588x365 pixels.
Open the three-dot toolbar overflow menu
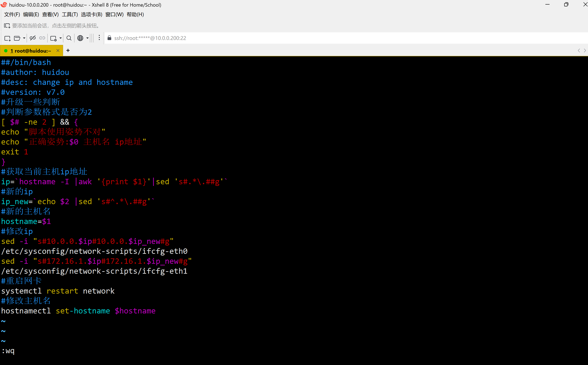[x=99, y=38]
